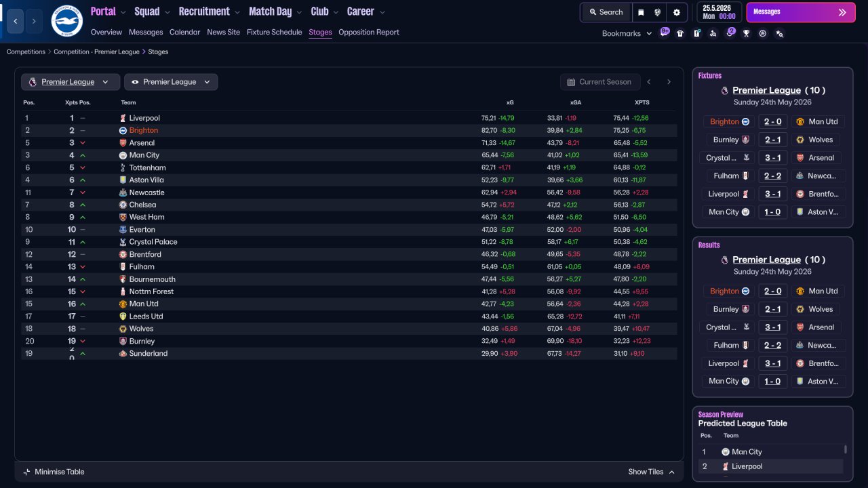
Task: Open the world globe icon
Action: pos(658,12)
